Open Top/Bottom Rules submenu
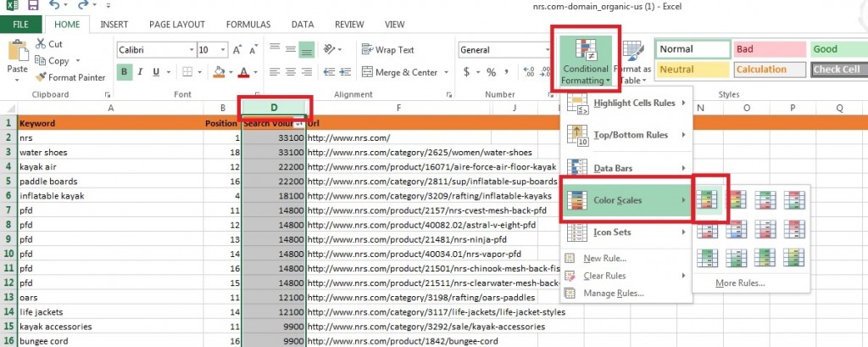The image size is (868, 347). click(626, 135)
